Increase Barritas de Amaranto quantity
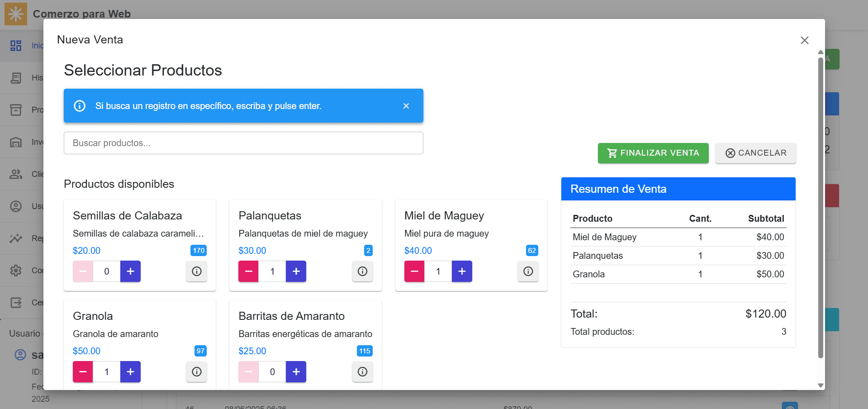Image resolution: width=868 pixels, height=409 pixels. [296, 372]
